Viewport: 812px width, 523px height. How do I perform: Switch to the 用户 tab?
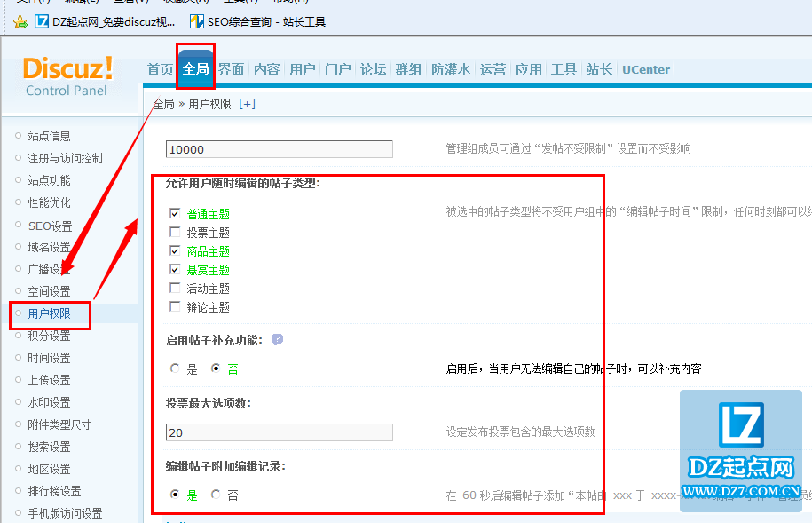click(x=303, y=69)
